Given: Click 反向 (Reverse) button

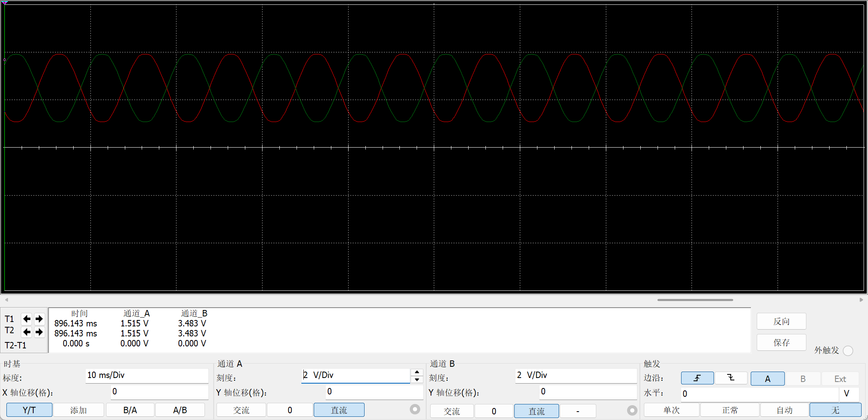Looking at the screenshot, I should [x=782, y=321].
